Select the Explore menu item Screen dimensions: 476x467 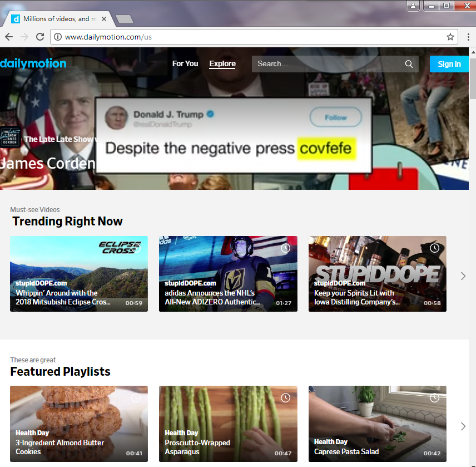(222, 64)
